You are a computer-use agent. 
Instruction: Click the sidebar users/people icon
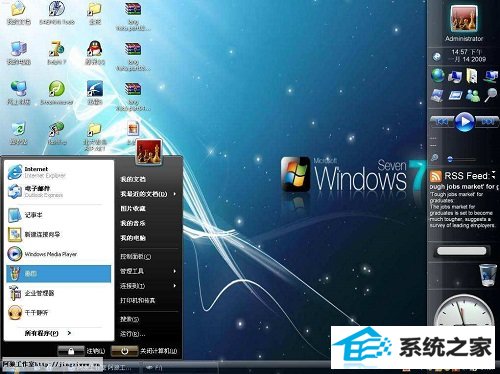473,96
